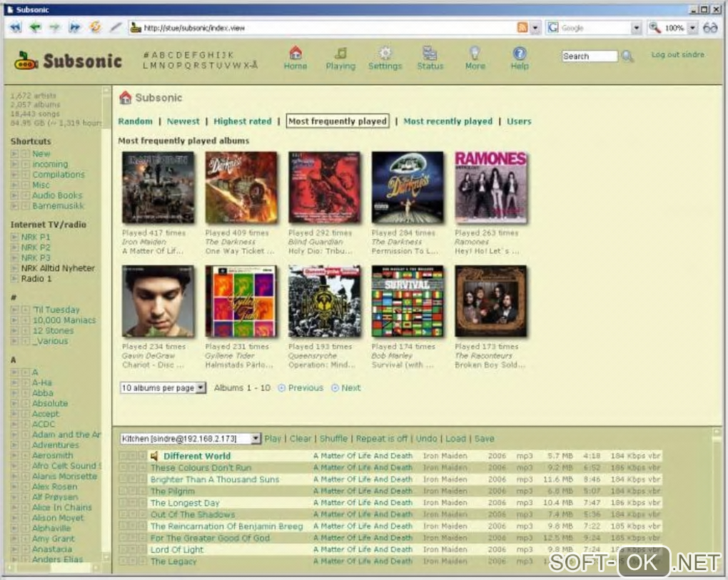
Task: Click play icon beside Abba
Action: [14, 393]
